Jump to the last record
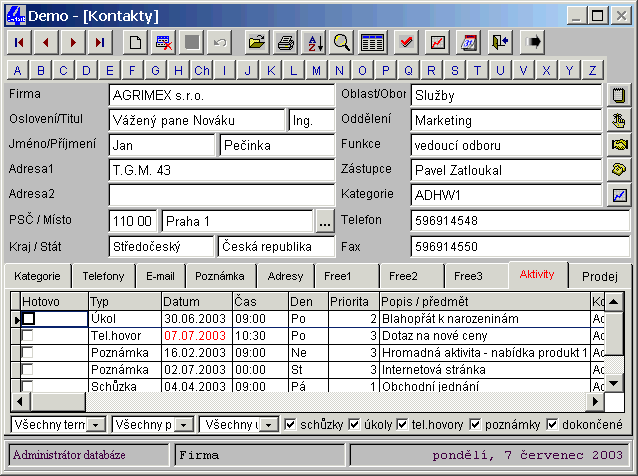This screenshot has height=476, width=638. [x=99, y=42]
